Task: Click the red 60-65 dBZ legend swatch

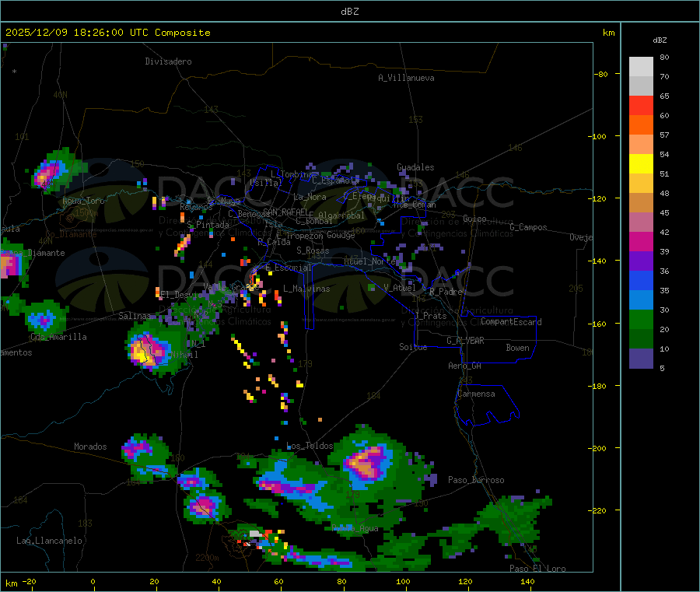Action: tap(641, 105)
